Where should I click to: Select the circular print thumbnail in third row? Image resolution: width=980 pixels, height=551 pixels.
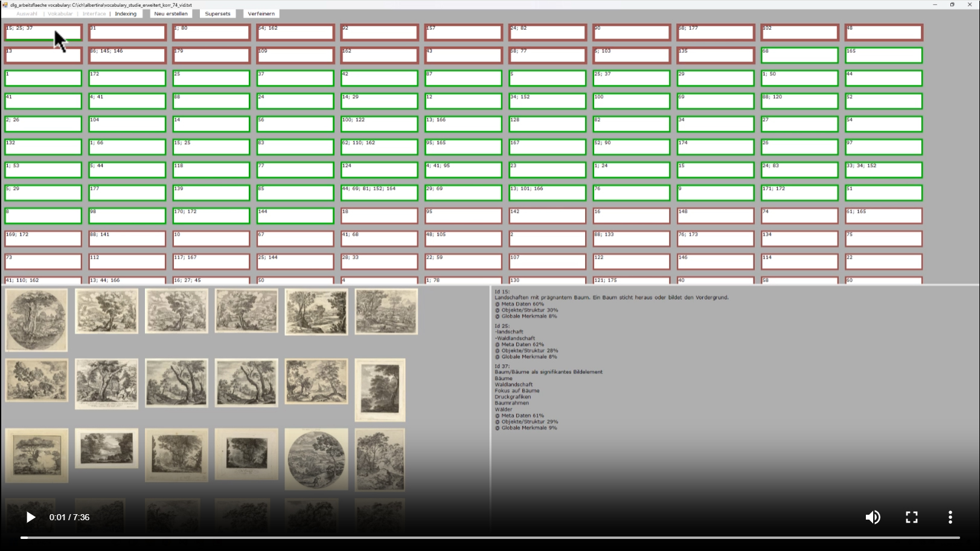coord(316,459)
